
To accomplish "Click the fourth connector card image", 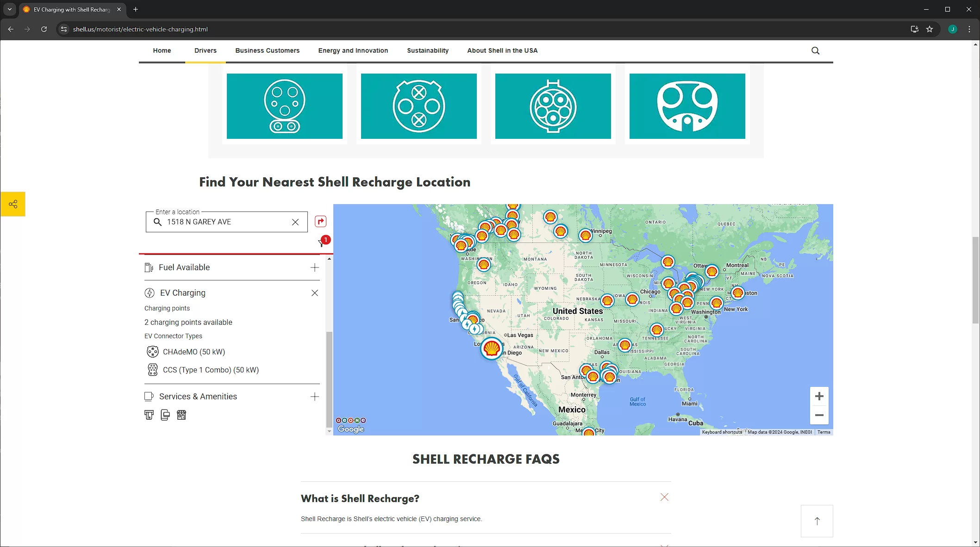I will click(x=687, y=106).
